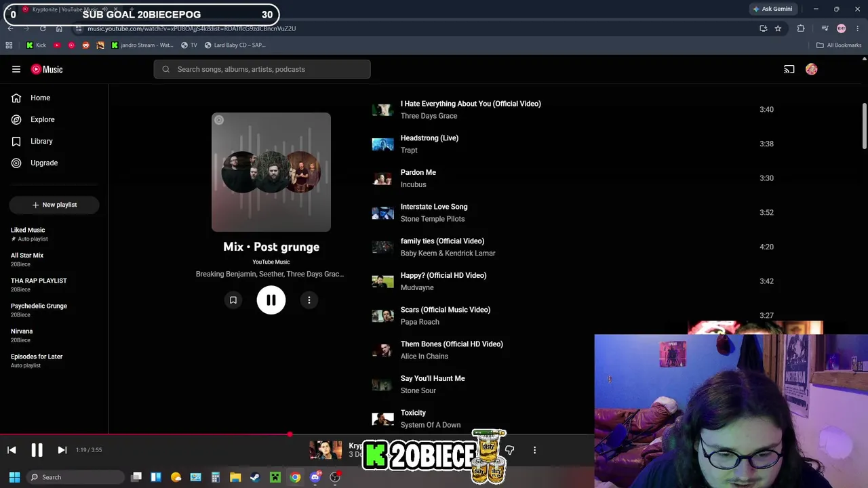Image resolution: width=868 pixels, height=488 pixels.
Task: Cast to a device using the Cast icon
Action: (x=789, y=69)
